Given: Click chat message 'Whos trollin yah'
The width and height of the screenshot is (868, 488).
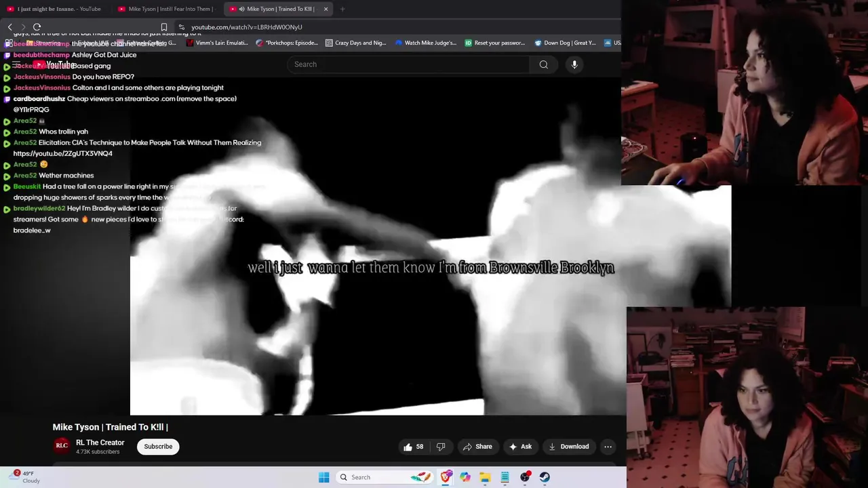Looking at the screenshot, I should (63, 131).
